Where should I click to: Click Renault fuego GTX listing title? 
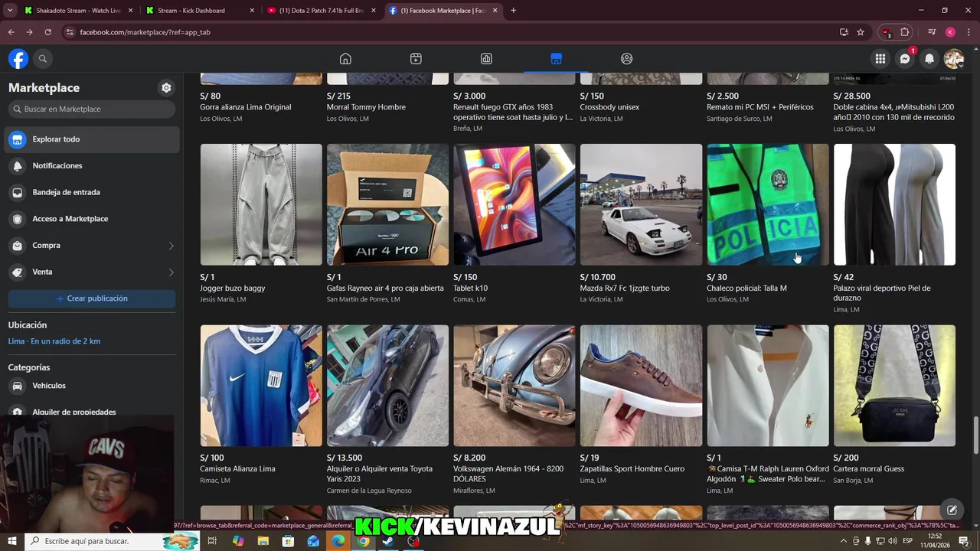click(x=513, y=112)
